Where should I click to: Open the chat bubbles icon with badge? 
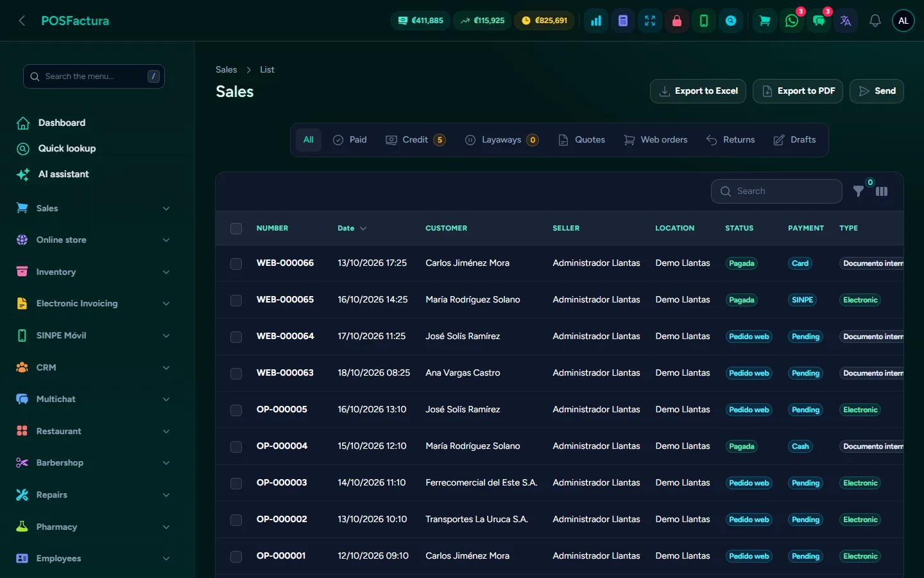click(x=819, y=21)
